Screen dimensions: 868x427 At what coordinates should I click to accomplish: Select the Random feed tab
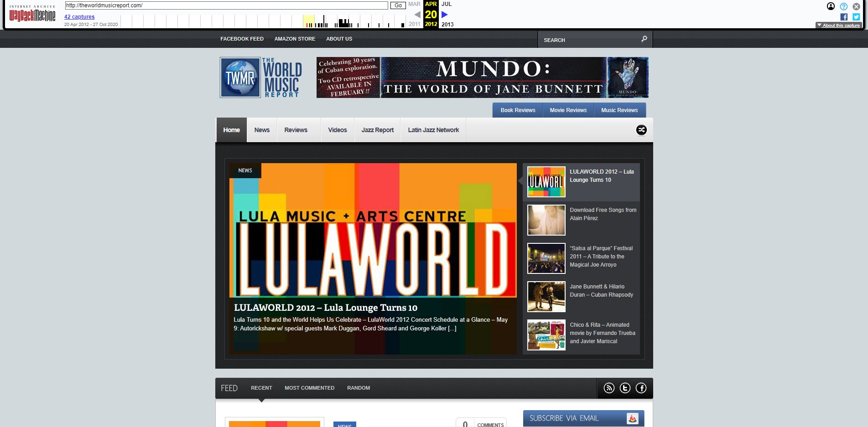[358, 388]
